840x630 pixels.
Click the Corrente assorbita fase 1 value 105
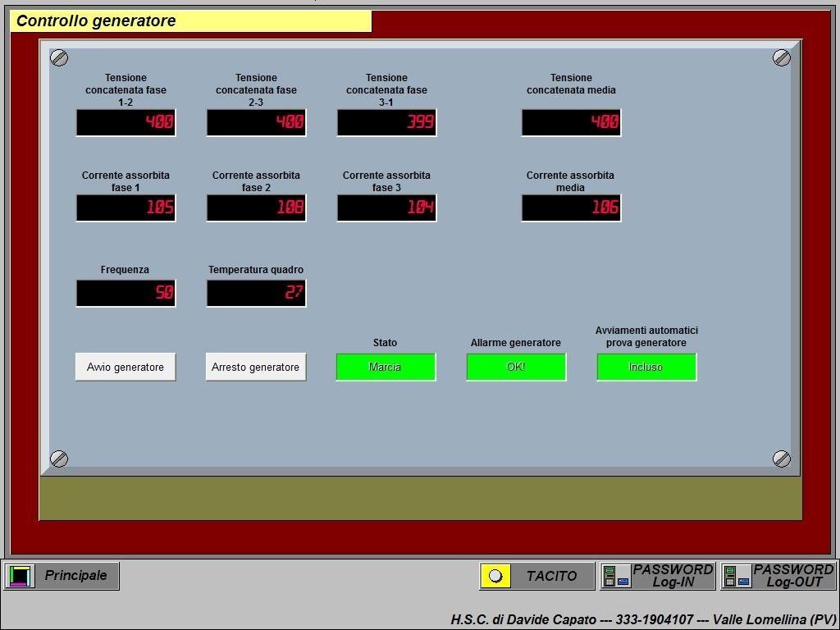click(126, 208)
